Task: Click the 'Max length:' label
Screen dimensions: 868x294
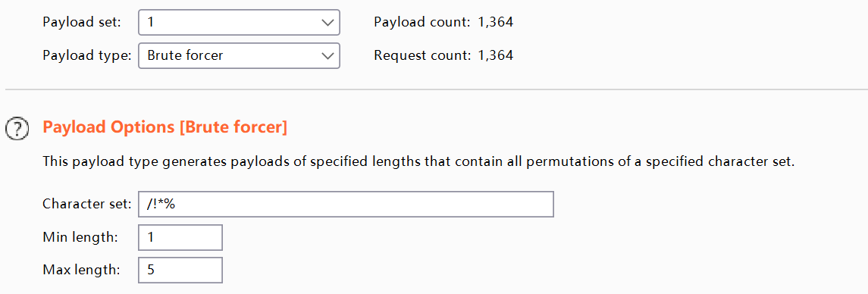Action: point(81,271)
